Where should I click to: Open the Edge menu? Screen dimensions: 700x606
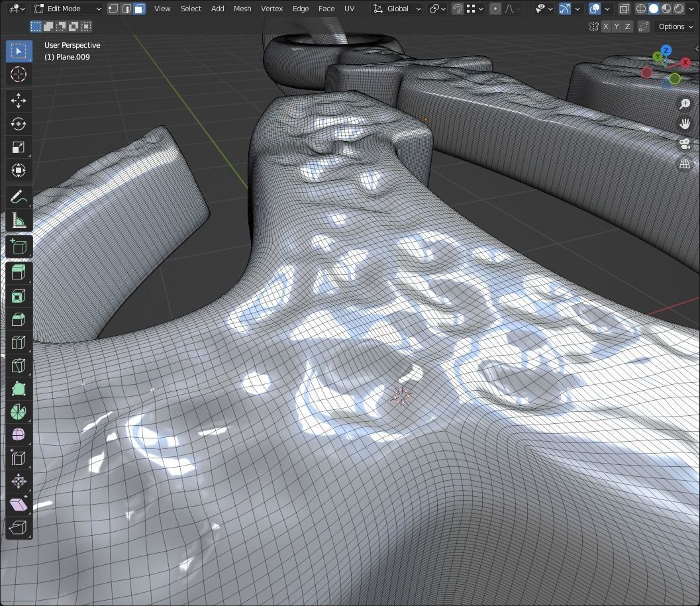pyautogui.click(x=301, y=9)
